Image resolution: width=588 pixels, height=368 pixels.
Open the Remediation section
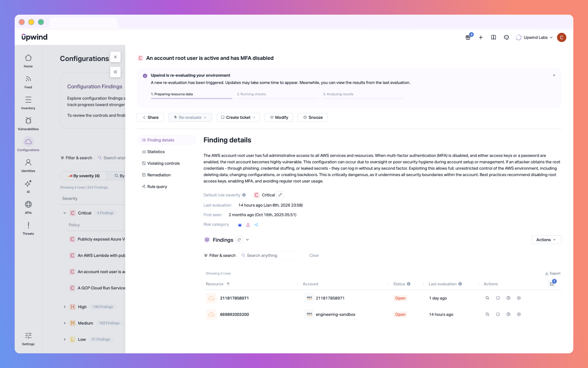[159, 175]
